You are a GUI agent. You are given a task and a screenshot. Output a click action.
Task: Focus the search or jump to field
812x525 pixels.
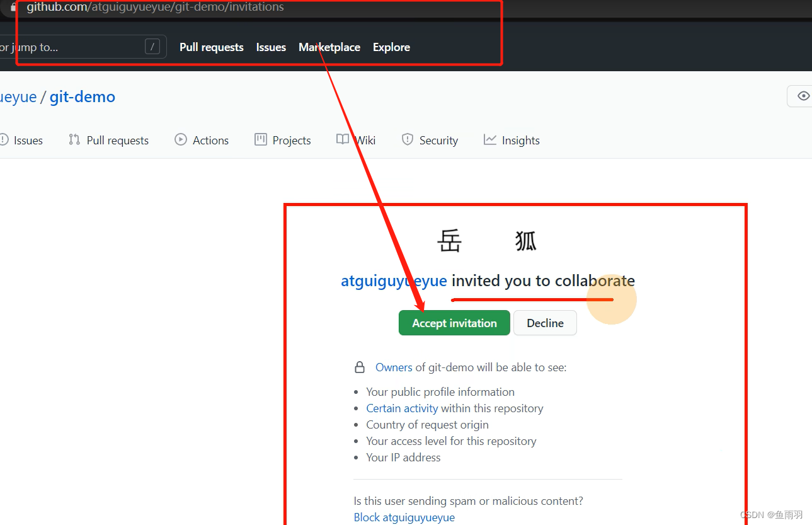(x=82, y=47)
